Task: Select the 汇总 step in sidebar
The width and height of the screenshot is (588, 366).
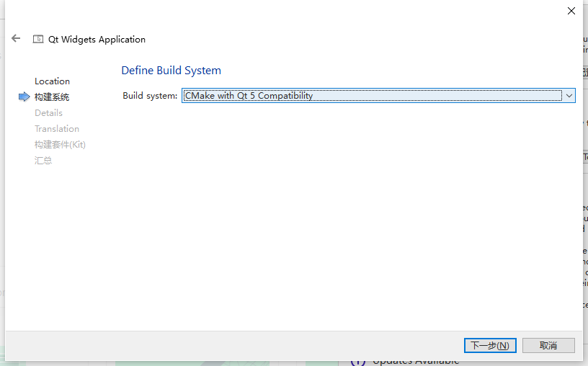Action: [x=43, y=161]
